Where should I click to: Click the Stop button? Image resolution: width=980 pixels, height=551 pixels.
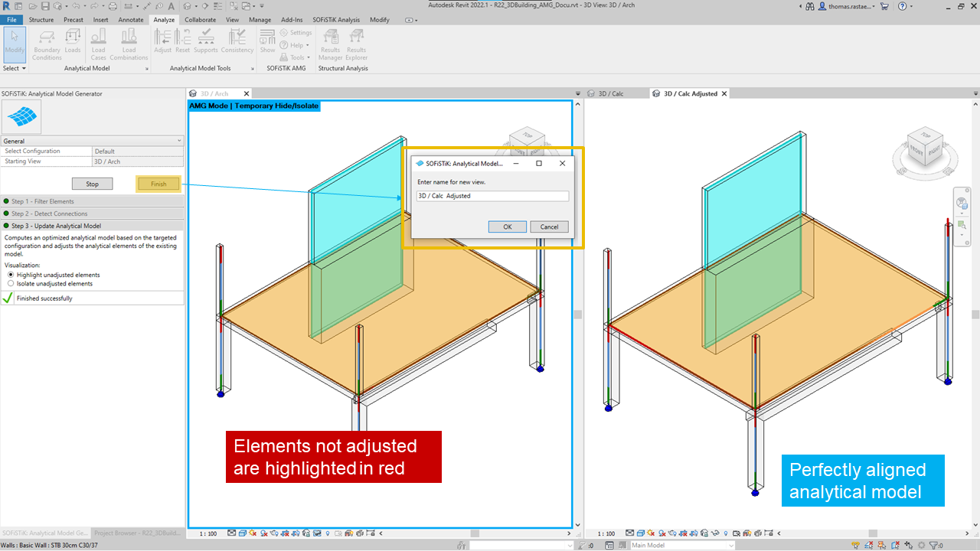coord(92,184)
